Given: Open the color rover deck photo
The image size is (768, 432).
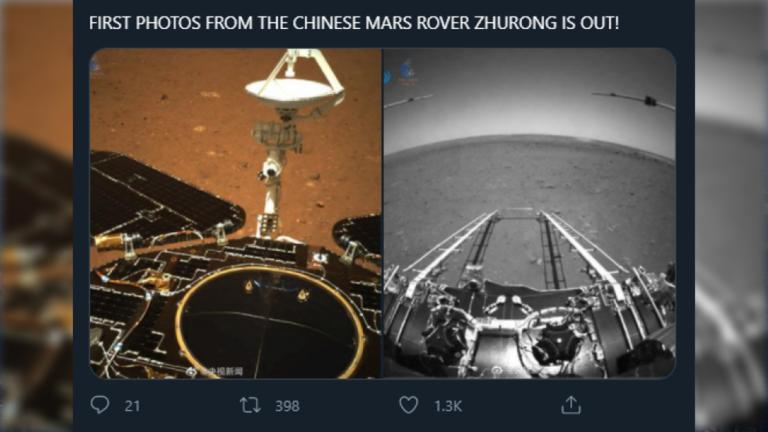Looking at the screenshot, I should coord(236,213).
